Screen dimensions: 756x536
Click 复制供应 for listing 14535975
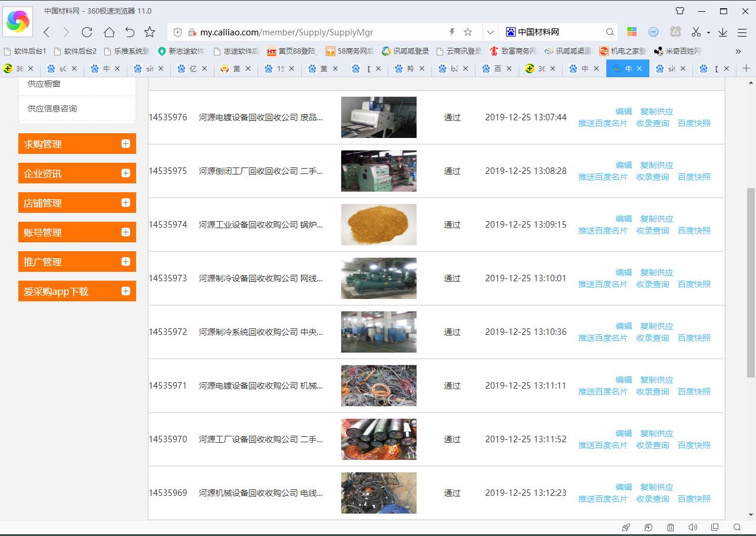tap(656, 165)
